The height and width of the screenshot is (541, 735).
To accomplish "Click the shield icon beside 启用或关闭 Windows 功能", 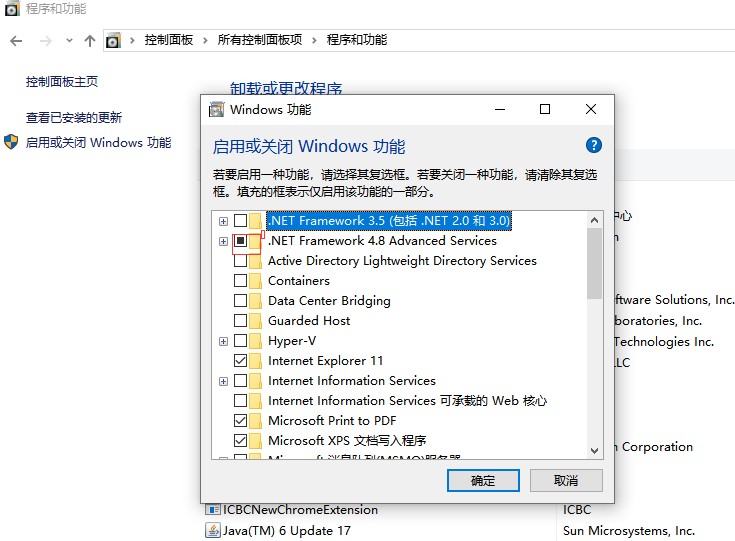I will (11, 142).
